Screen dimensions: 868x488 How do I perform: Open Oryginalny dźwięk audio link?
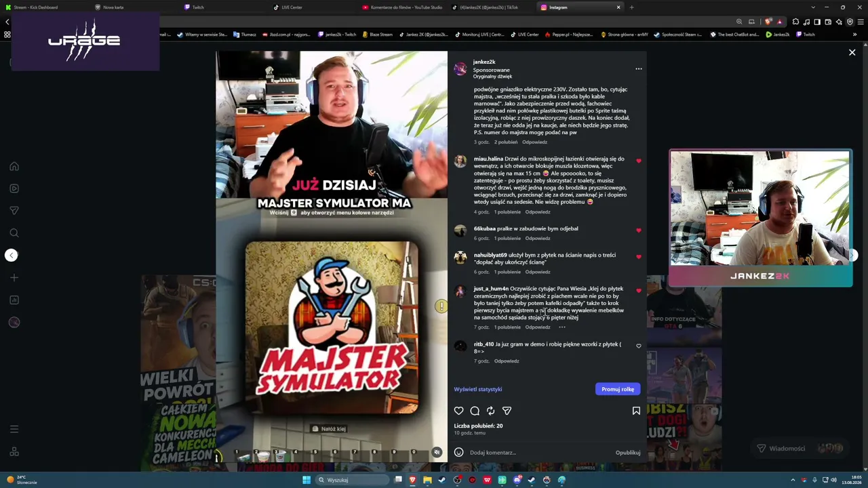coord(492,77)
